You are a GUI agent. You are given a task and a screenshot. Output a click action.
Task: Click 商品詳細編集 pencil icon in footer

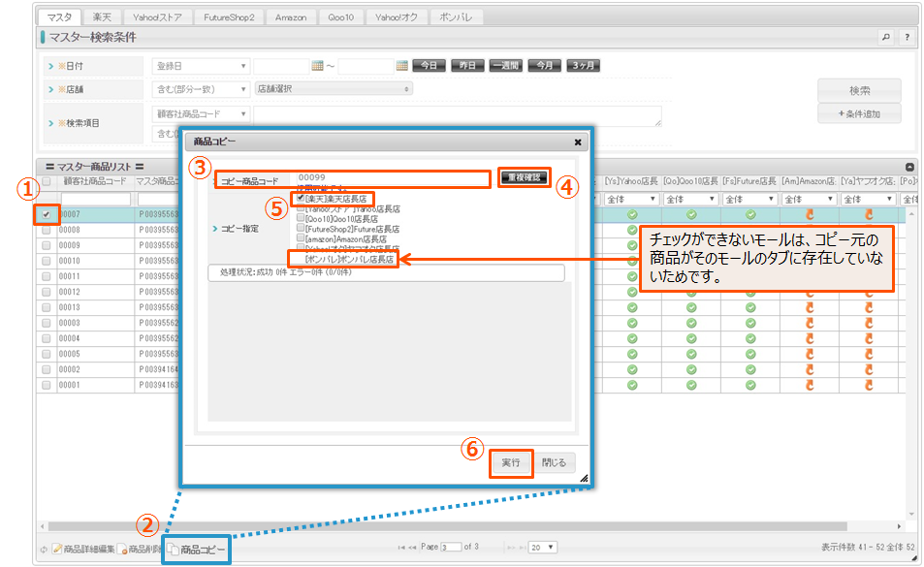click(57, 549)
